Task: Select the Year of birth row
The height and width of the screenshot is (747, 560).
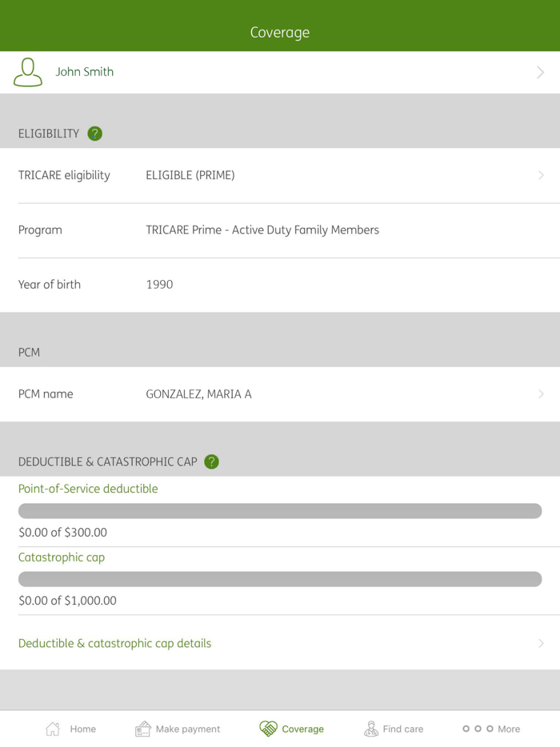Action: [x=280, y=284]
